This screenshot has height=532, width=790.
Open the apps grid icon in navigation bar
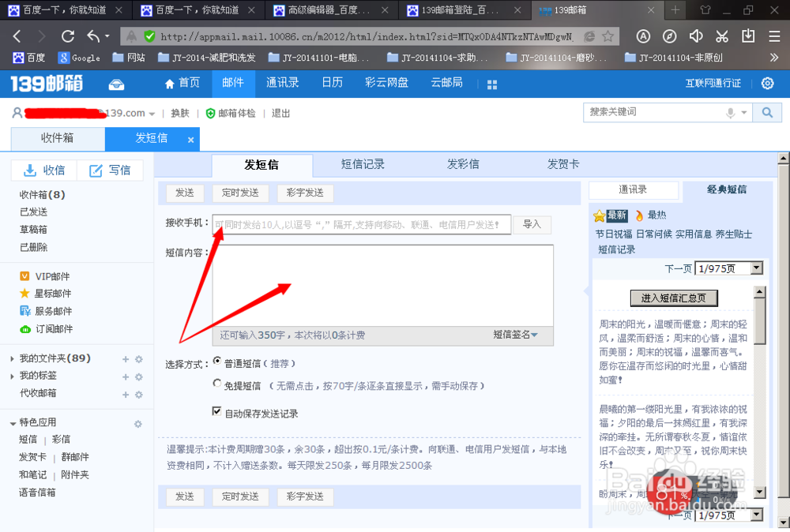pos(492,85)
